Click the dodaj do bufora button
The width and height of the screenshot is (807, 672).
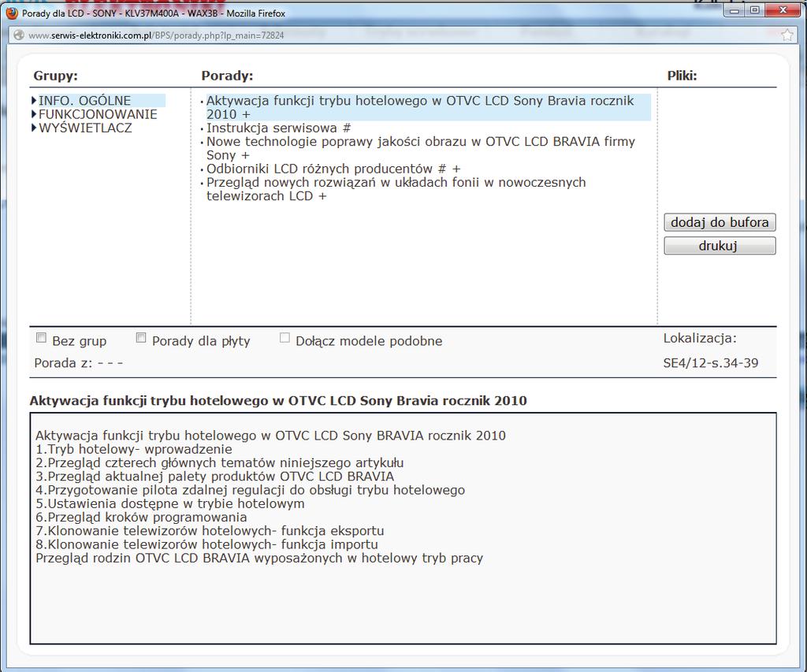[720, 222]
